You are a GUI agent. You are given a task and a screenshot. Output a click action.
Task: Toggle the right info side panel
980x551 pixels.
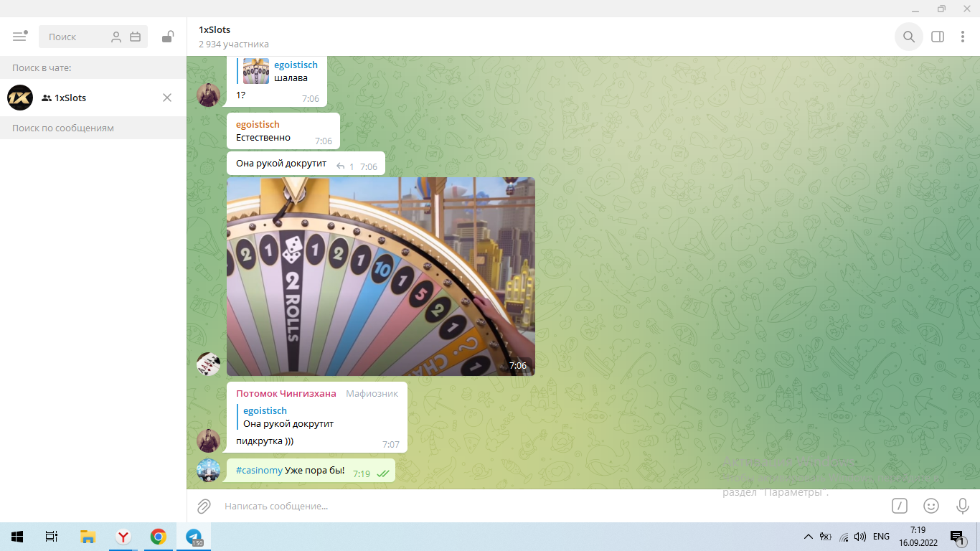pyautogui.click(x=938, y=37)
